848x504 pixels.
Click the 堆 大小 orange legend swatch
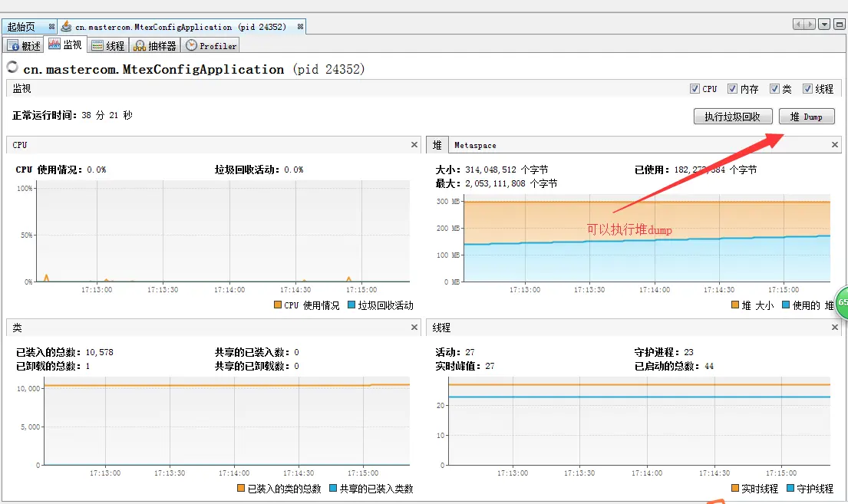point(735,305)
